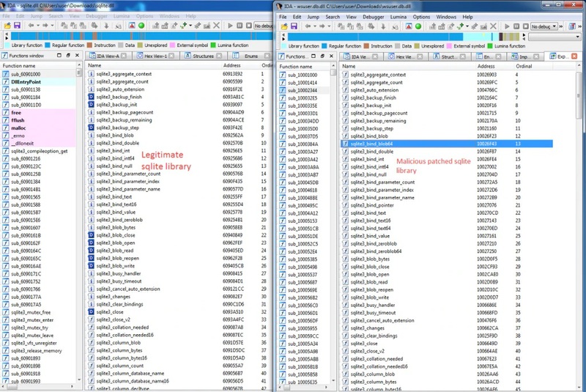Open file icon in wsuser.db.dll IDA toolbar
Image resolution: width=586 pixels, height=392 pixels.
click(x=284, y=26)
